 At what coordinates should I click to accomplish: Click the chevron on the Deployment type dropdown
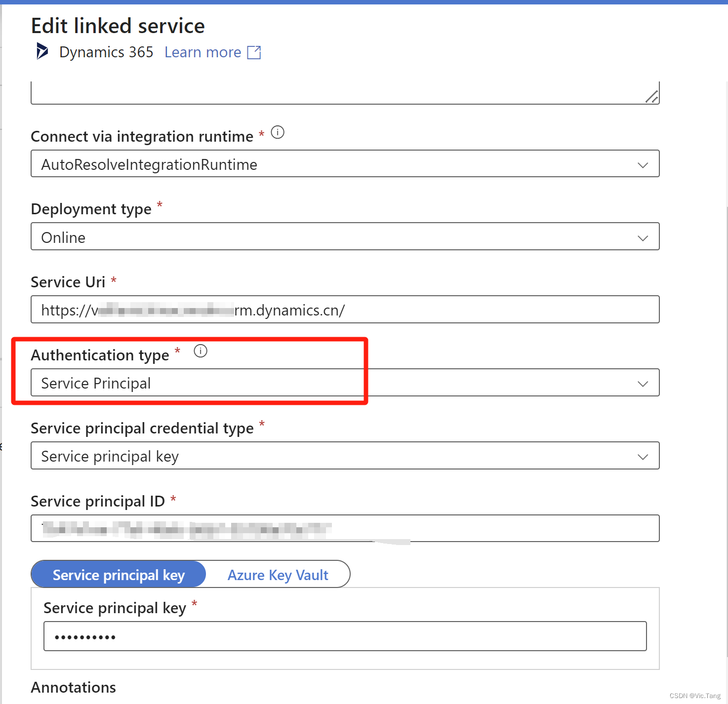[x=643, y=237]
